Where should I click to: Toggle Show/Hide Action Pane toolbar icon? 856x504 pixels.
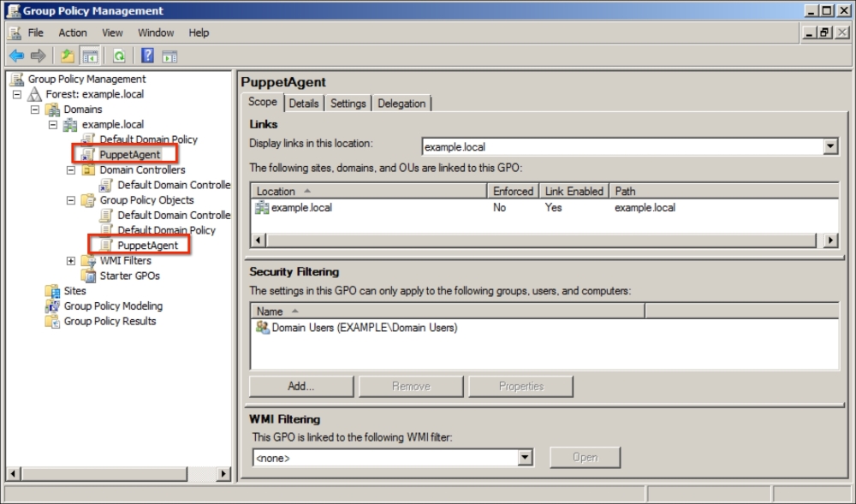pos(169,56)
